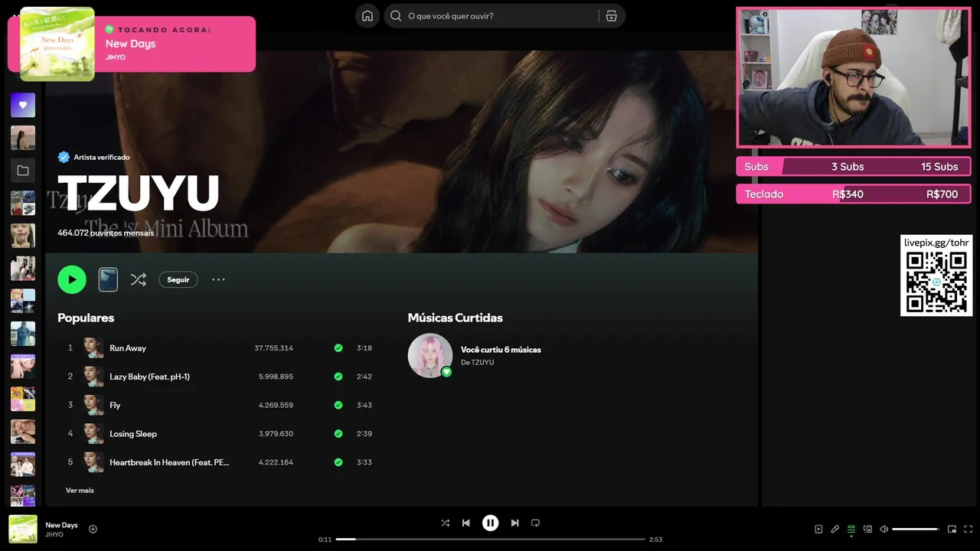Image resolution: width=980 pixels, height=551 pixels.
Task: Mute audio with the speaker icon
Action: coord(884,529)
